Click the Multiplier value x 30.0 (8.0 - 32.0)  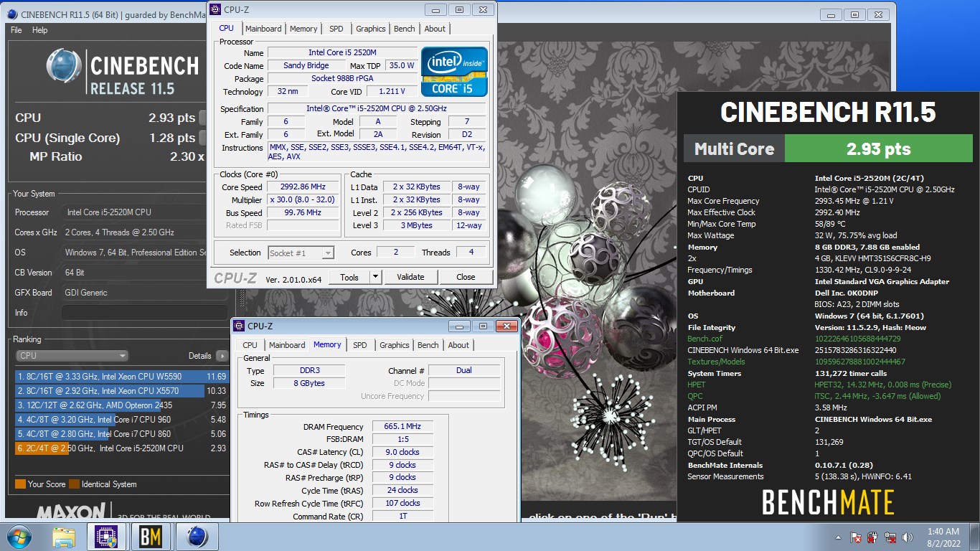pos(303,199)
